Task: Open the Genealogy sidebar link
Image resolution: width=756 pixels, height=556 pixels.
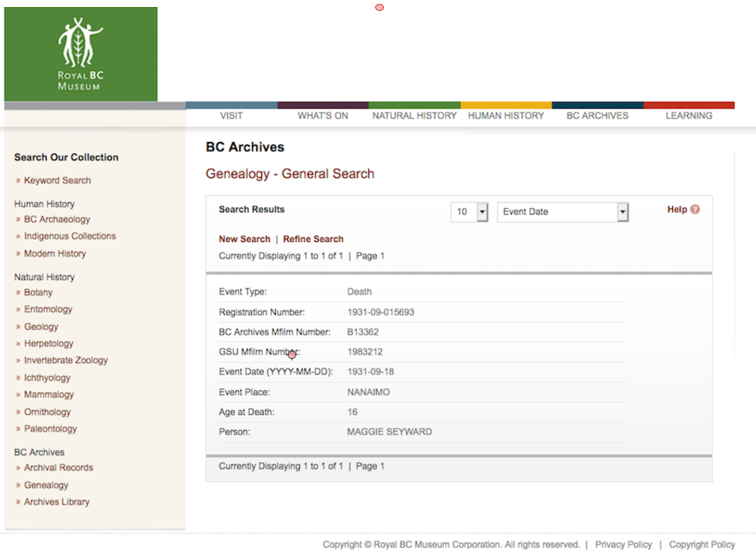Action: (46, 485)
